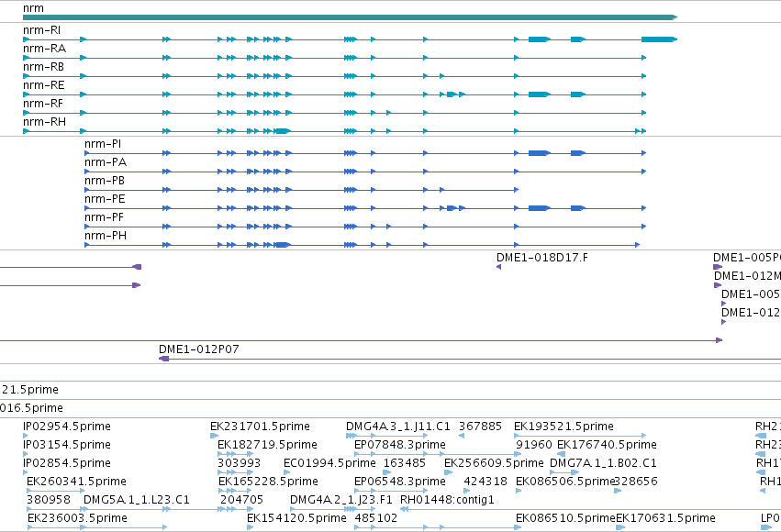The height and width of the screenshot is (532, 781).
Task: Select DMG5A.1_1.L23.C1 feature label
Action: (137, 501)
